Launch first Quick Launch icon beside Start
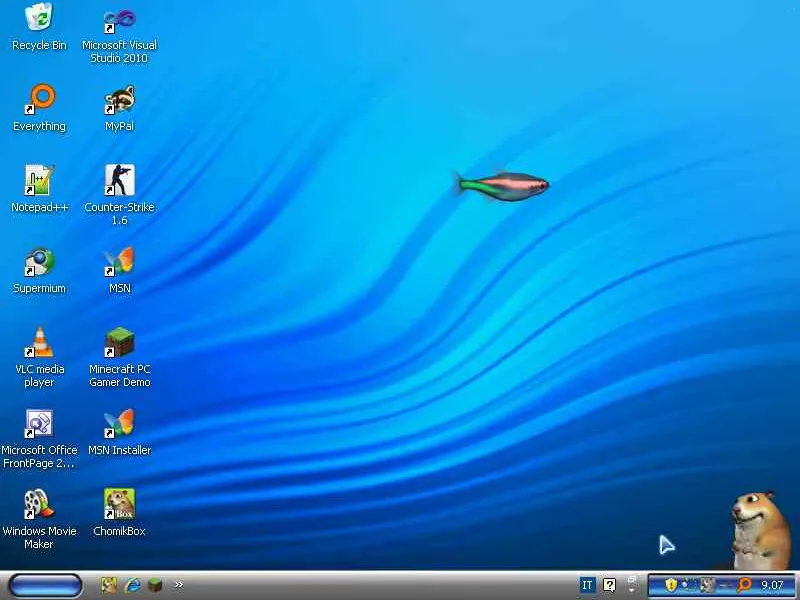The width and height of the screenshot is (800, 600). tap(108, 585)
